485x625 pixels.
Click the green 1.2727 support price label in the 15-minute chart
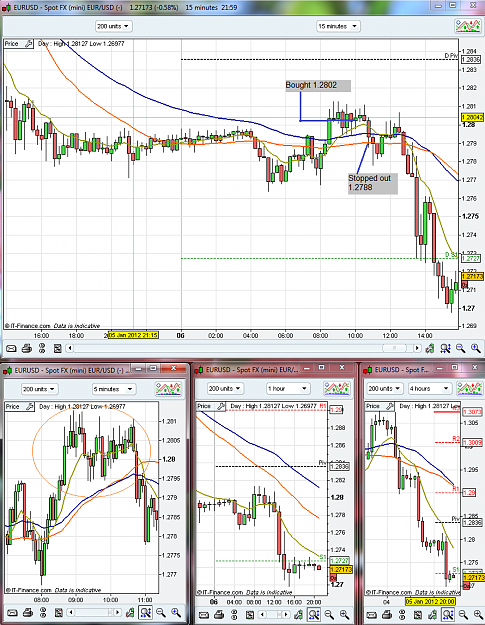470,259
